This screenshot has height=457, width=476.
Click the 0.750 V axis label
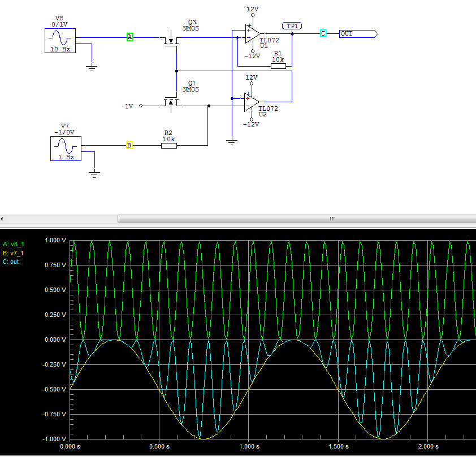55,266
